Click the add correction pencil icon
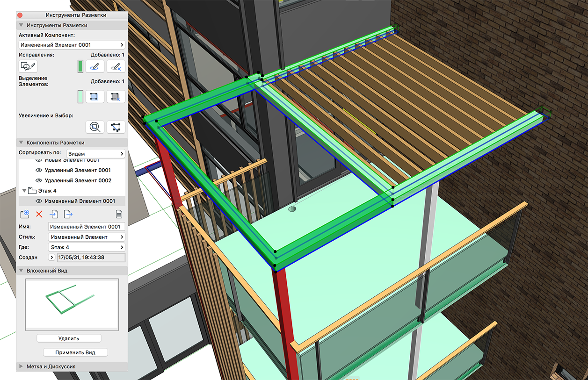The image size is (588, 380). [95, 66]
